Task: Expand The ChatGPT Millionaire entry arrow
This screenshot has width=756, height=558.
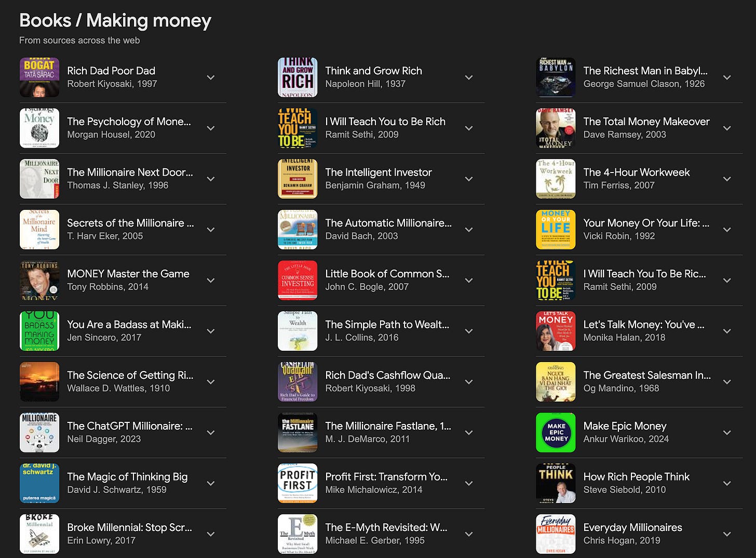Action: click(x=211, y=432)
